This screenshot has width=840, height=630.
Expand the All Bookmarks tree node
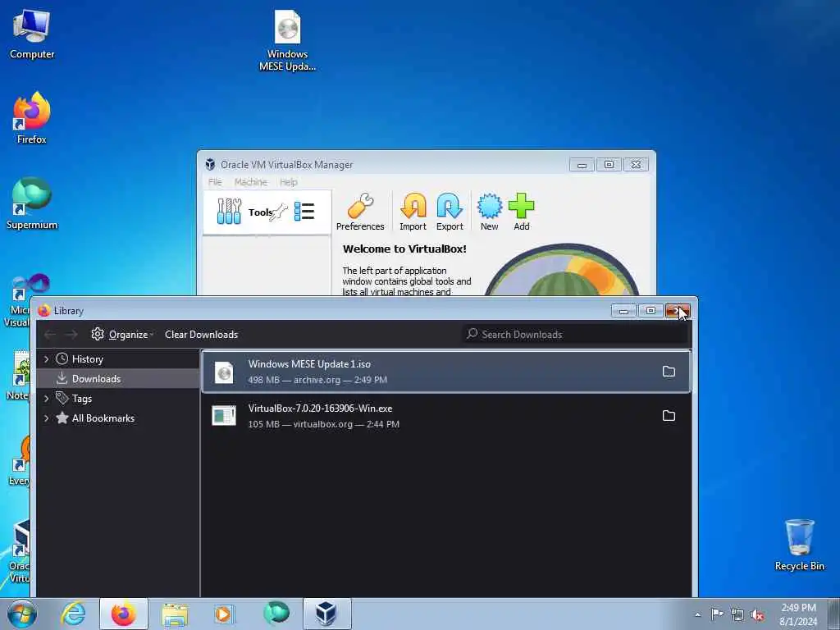pyautogui.click(x=47, y=418)
